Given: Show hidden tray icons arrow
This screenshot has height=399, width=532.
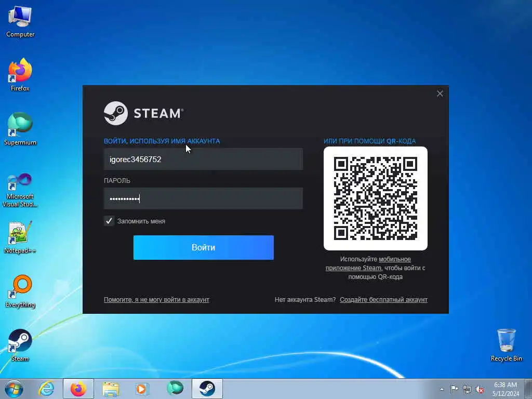Looking at the screenshot, I should (442, 389).
